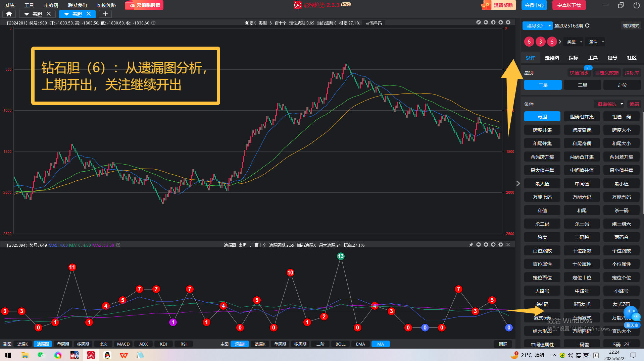Open the 条件 dropdown near number balls

(596, 42)
